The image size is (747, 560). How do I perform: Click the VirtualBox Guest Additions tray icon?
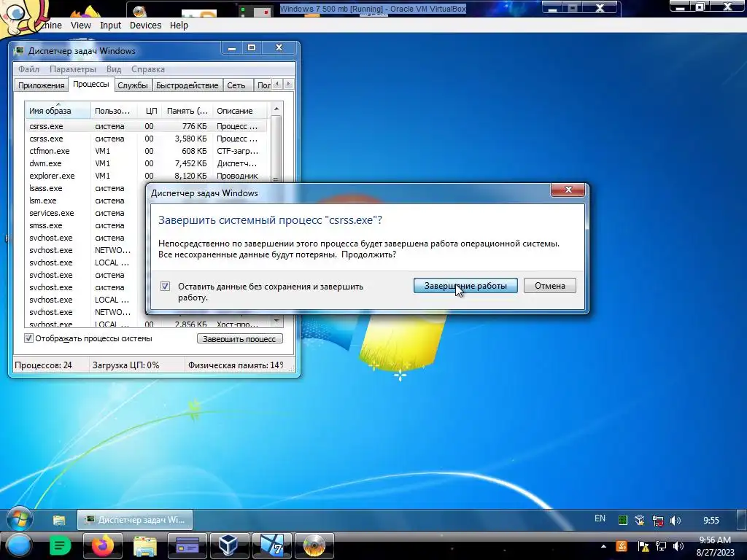(640, 521)
